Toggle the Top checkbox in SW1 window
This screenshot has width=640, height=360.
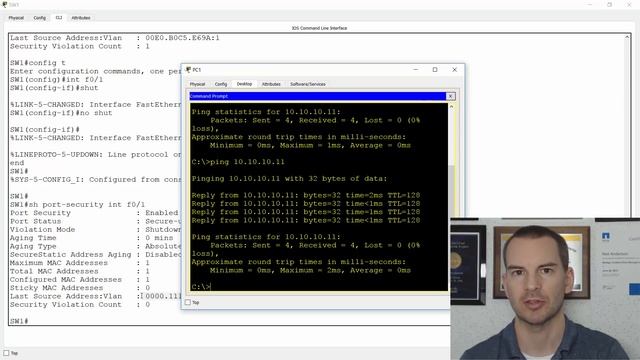pyautogui.click(x=6, y=353)
